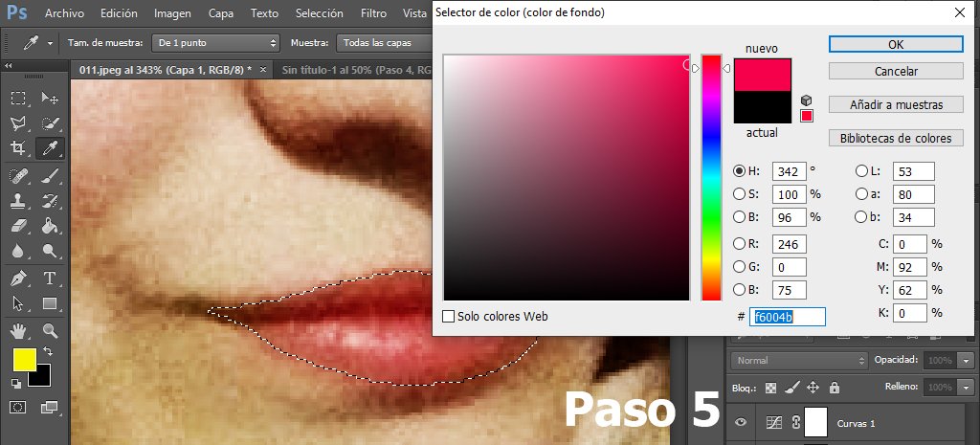
Task: Open the Texto menu
Action: pyautogui.click(x=264, y=13)
